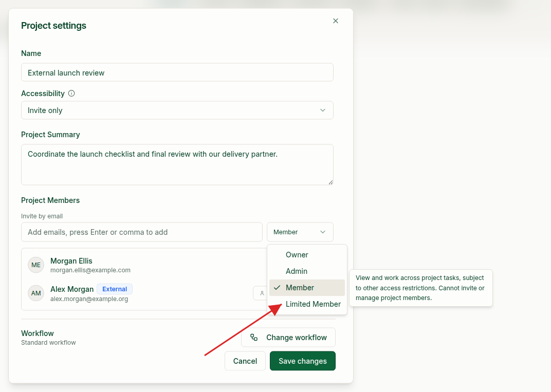Click the AM avatar for Alex Morgan
This screenshot has height=392, width=551.
[x=36, y=293]
